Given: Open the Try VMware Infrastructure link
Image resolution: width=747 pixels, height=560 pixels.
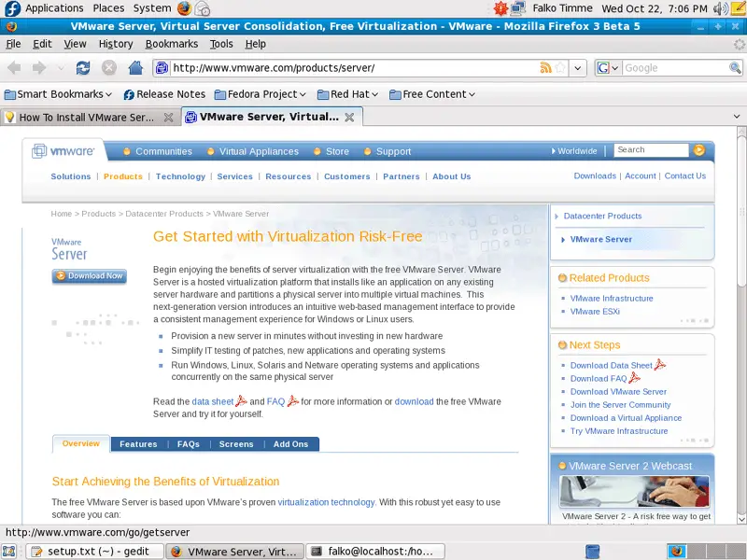Looking at the screenshot, I should pos(619,431).
